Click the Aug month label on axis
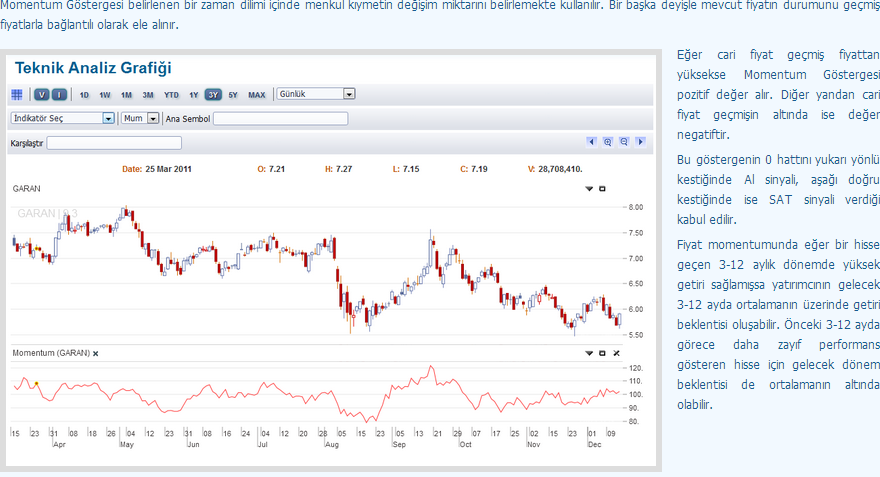Image resolution: width=880 pixels, height=477 pixels. (x=332, y=444)
